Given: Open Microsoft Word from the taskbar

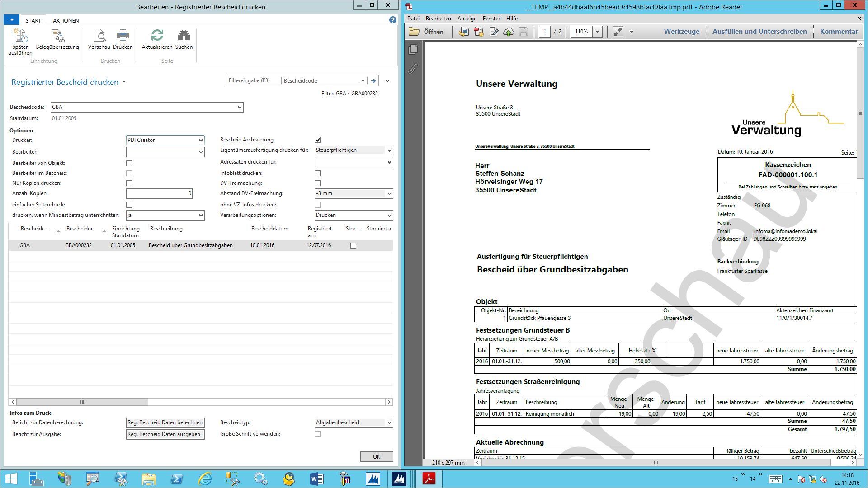Looking at the screenshot, I should (x=316, y=479).
